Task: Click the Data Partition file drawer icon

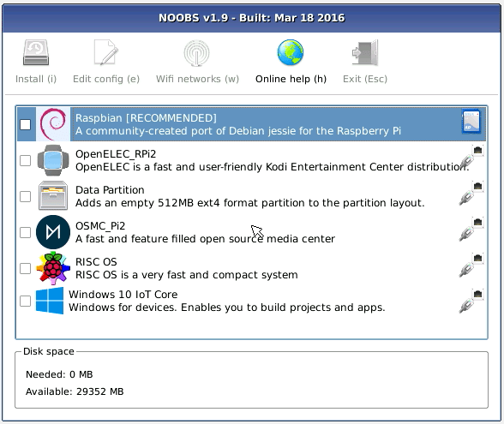Action: click(53, 195)
